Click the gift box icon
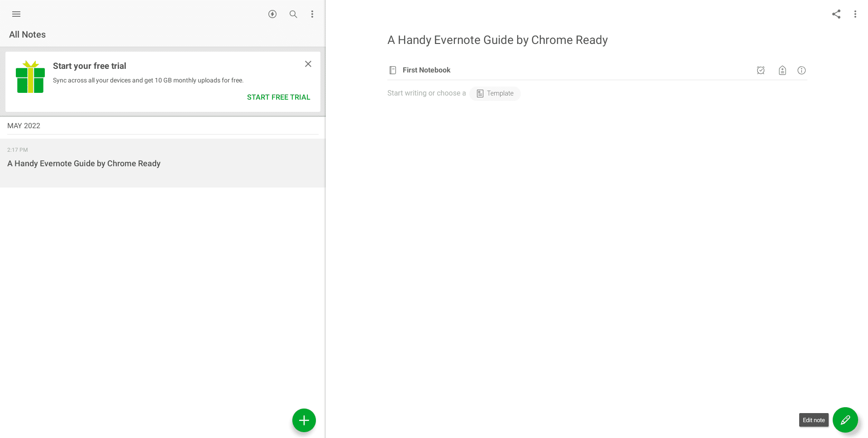 tap(30, 77)
